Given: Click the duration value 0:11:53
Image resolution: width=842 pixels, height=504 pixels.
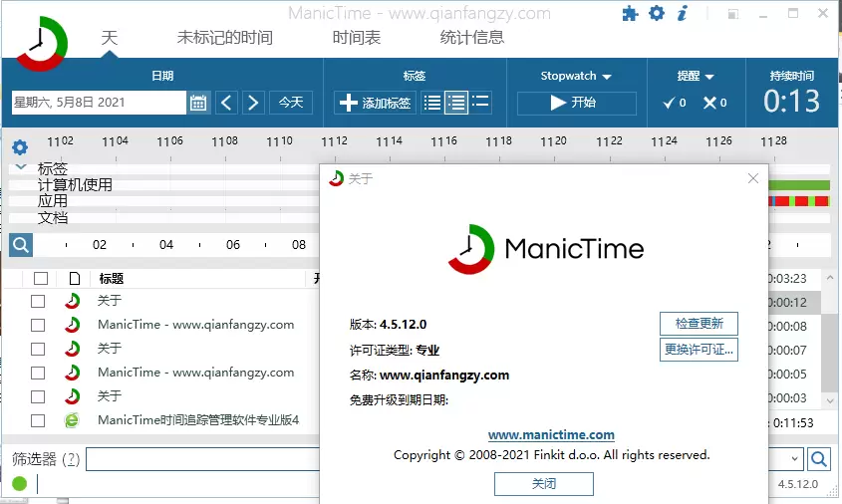Looking at the screenshot, I should (792, 423).
